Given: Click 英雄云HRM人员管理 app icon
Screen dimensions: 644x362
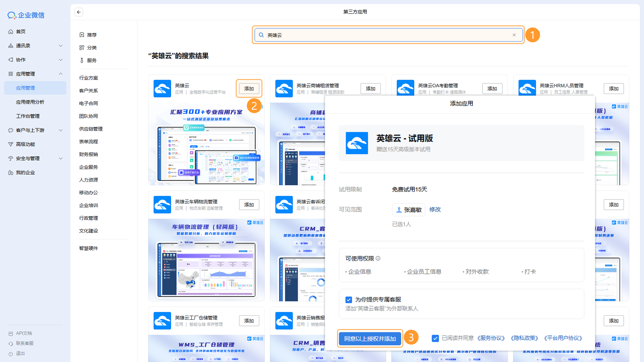Looking at the screenshot, I should coord(527,88).
